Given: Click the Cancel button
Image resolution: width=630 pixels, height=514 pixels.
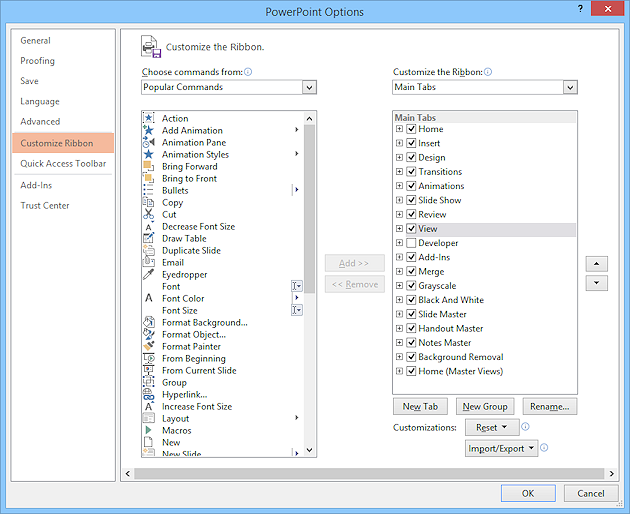Looking at the screenshot, I should pos(591,493).
